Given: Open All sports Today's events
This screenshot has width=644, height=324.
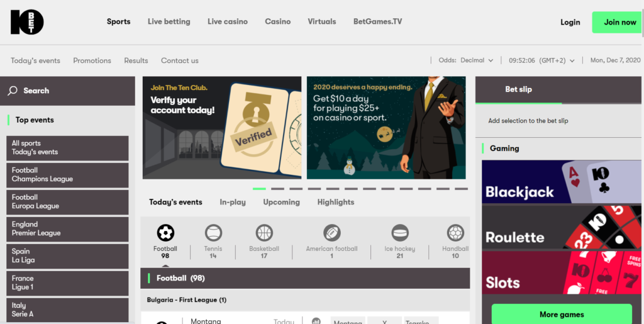Looking at the screenshot, I should [67, 148].
